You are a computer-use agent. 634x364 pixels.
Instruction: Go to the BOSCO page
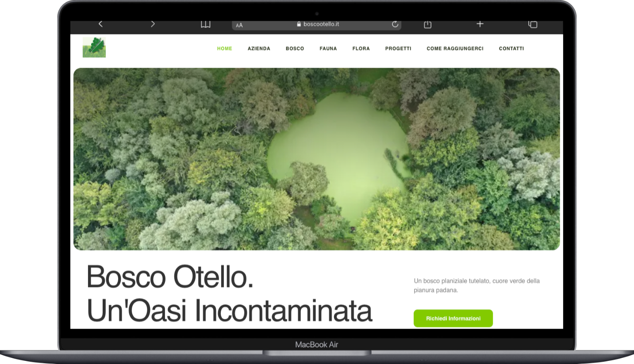tap(295, 49)
